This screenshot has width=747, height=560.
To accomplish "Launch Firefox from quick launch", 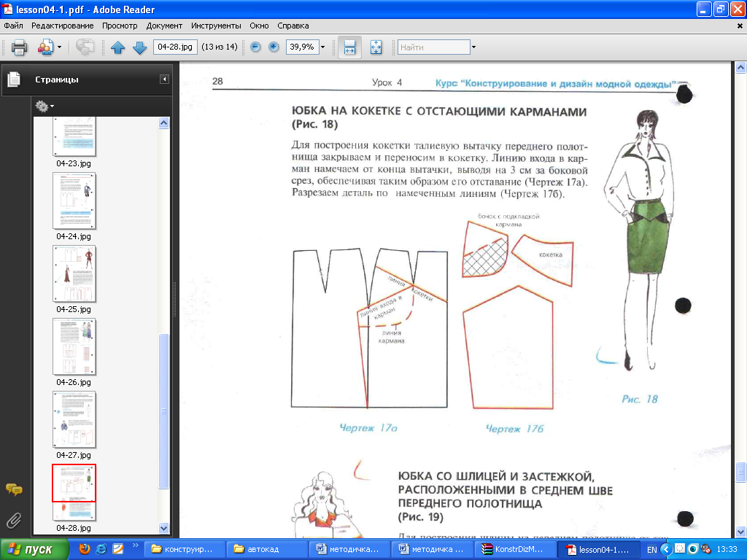I will coord(85,549).
